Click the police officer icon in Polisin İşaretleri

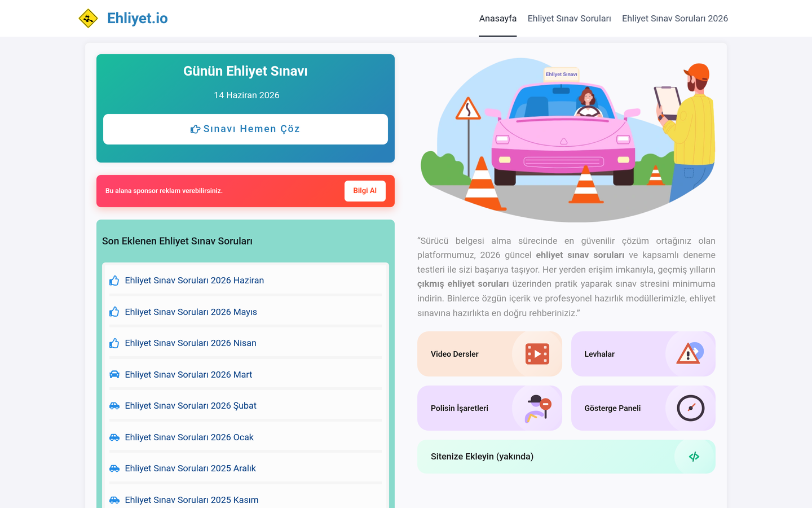pyautogui.click(x=537, y=409)
